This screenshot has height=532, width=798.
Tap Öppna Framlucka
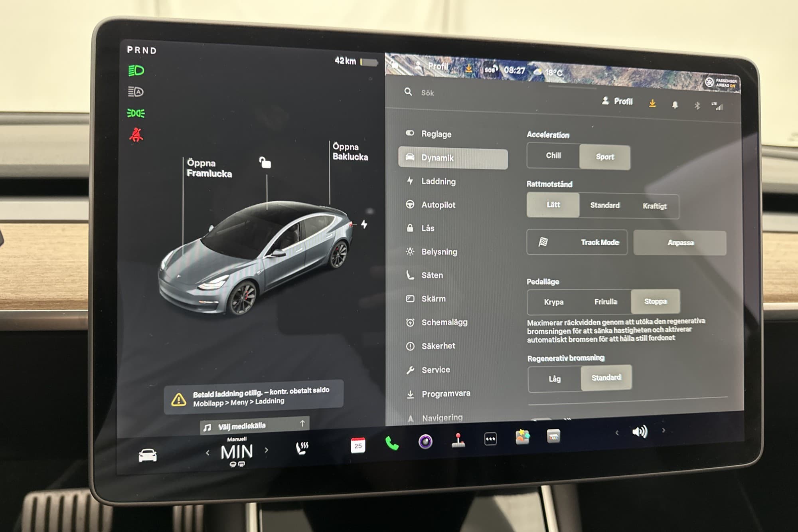pyautogui.click(x=209, y=168)
